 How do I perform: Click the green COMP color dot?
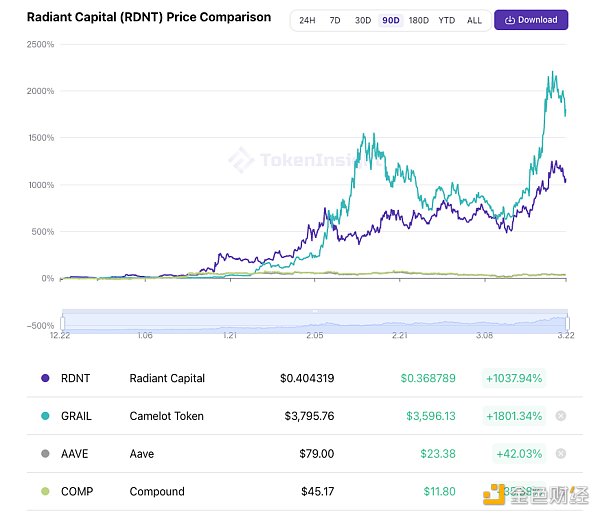(x=44, y=492)
